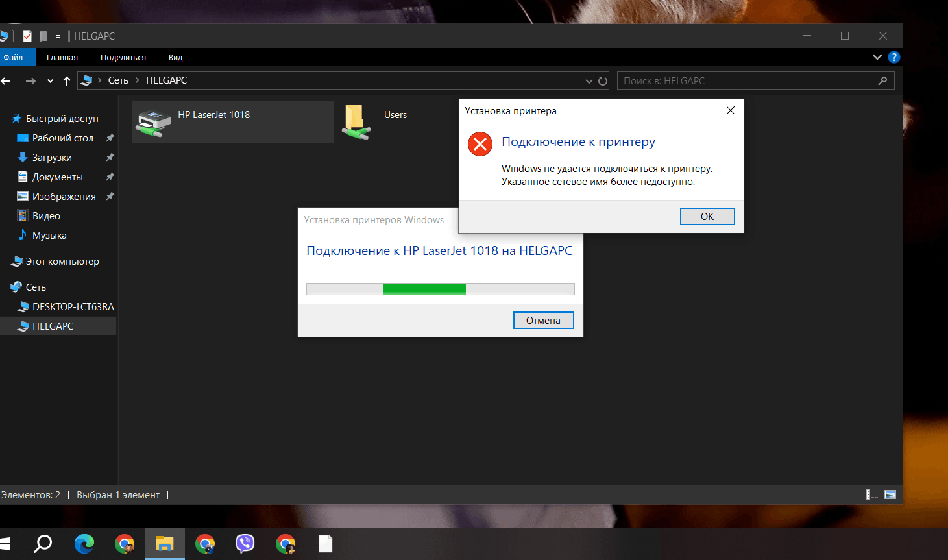Refresh the HELGAPC folder view

[x=603, y=81]
